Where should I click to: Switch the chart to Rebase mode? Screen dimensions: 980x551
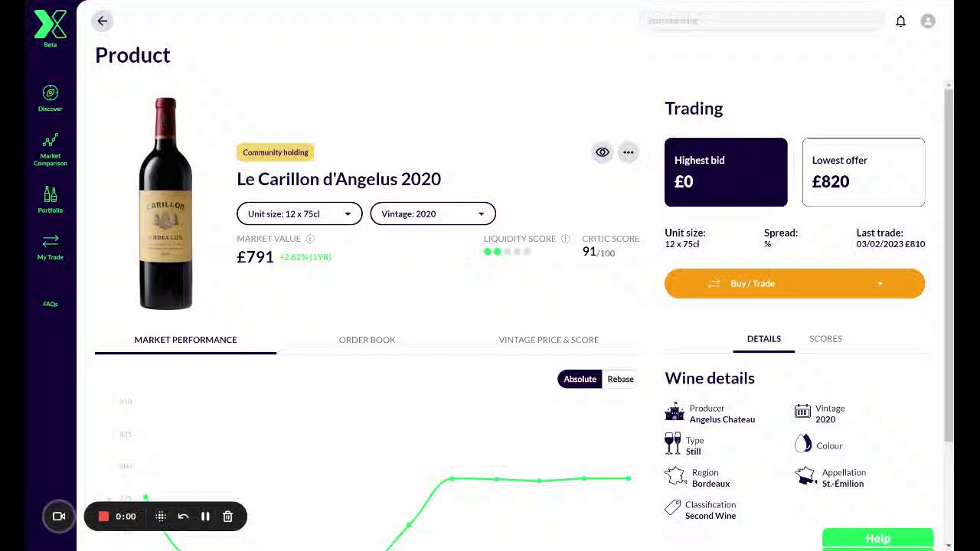pos(620,379)
